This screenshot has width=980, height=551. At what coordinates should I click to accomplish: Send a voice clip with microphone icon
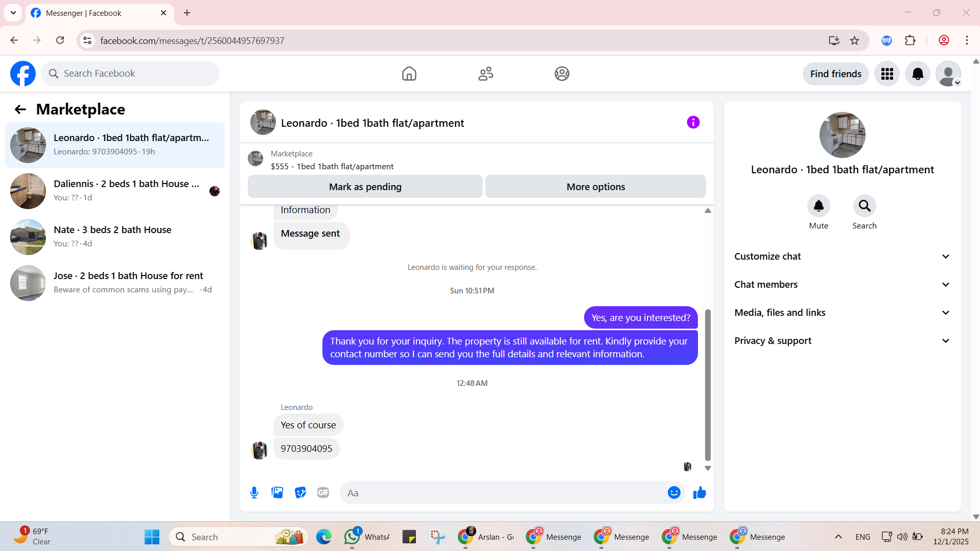click(x=254, y=493)
